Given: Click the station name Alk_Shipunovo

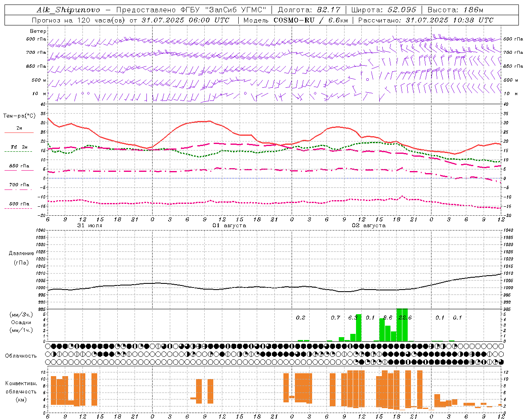Looking at the screenshot, I should click(68, 10).
